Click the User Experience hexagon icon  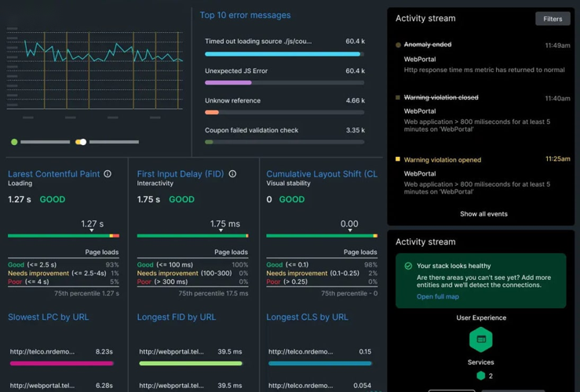tap(480, 339)
